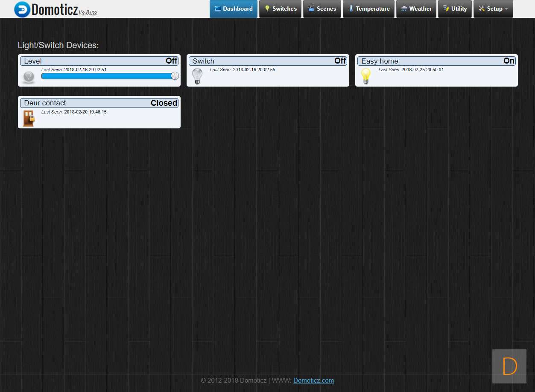
Task: Open the Domoticz.com footer link
Action: pyautogui.click(x=313, y=380)
